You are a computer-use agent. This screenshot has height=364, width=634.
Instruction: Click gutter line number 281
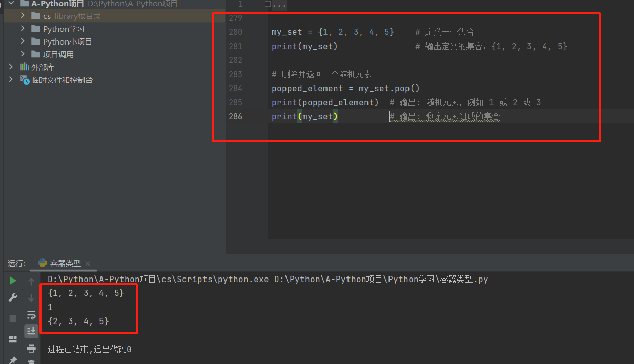click(235, 46)
